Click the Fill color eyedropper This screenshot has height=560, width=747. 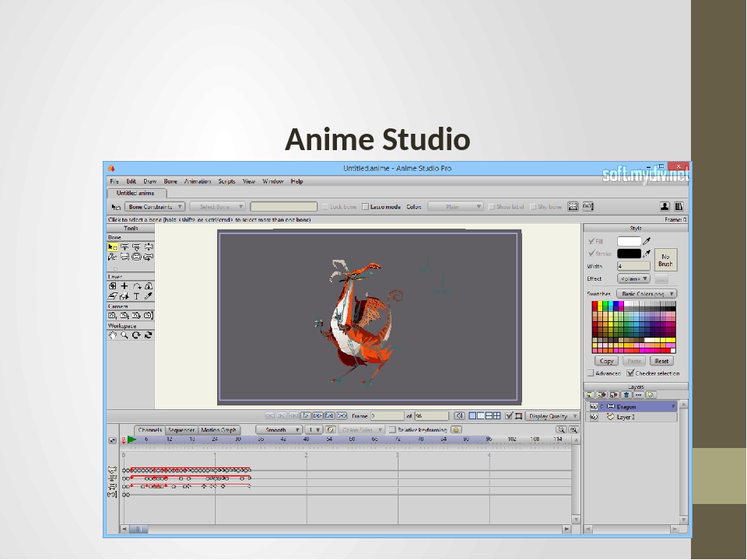click(x=647, y=241)
